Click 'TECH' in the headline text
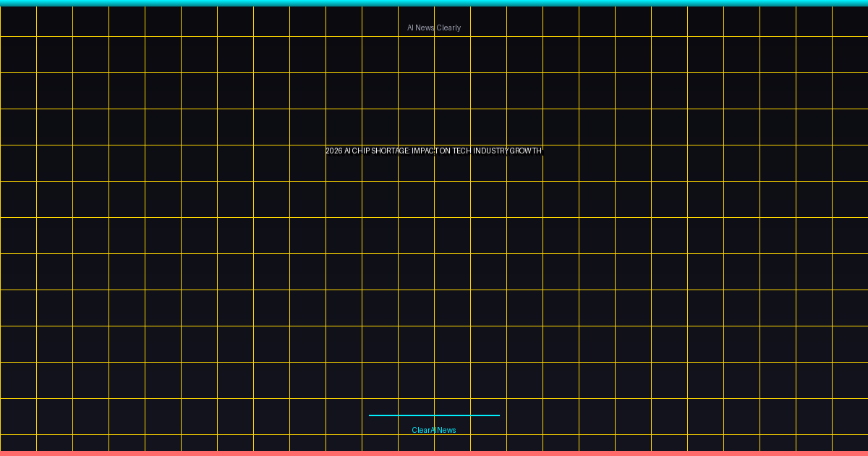868x456 pixels. tap(461, 151)
